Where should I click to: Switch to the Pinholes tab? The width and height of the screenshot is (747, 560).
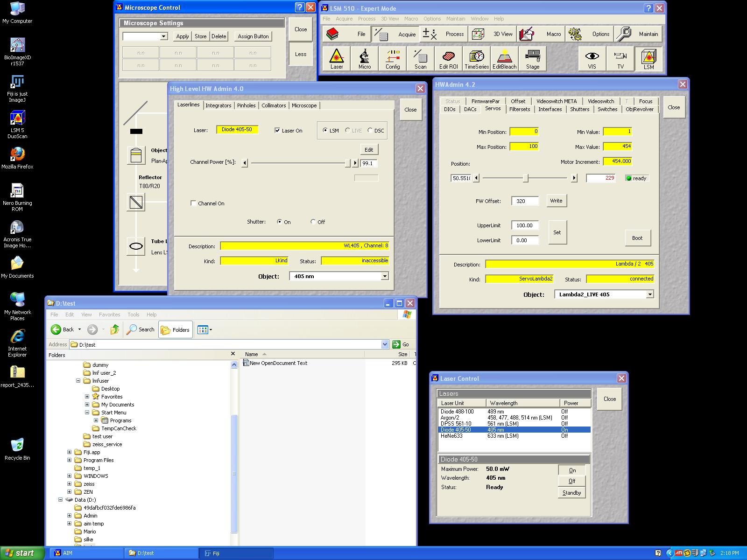(246, 105)
